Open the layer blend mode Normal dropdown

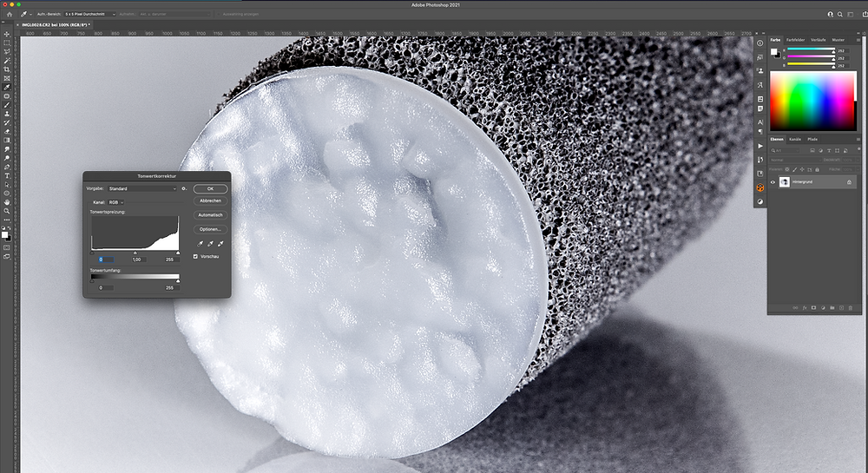coord(794,160)
